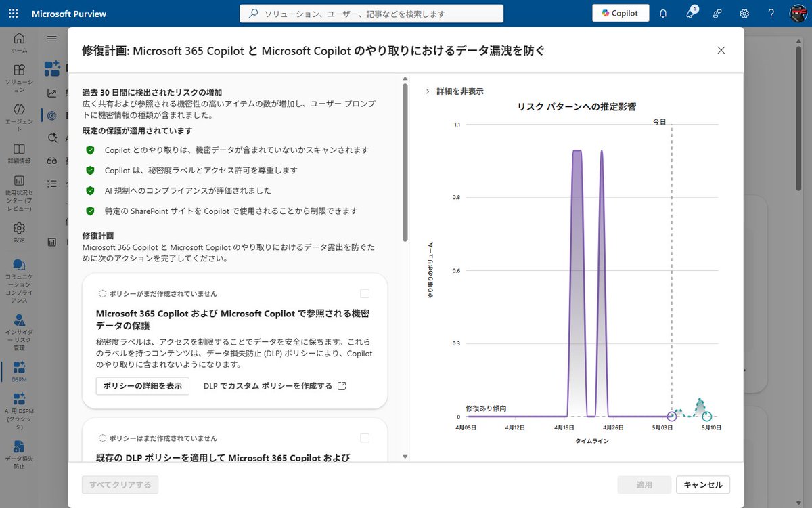Click the scroll down arrow of panel
The width and height of the screenshot is (812, 508).
click(x=405, y=457)
